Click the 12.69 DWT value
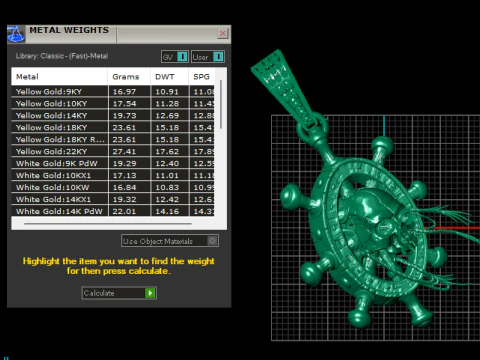Image resolution: width=480 pixels, height=360 pixels. point(167,116)
